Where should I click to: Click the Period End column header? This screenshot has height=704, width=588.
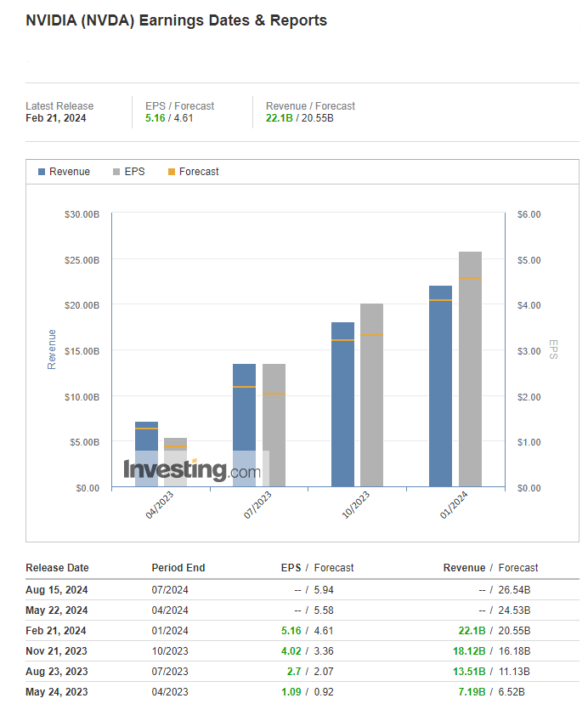pyautogui.click(x=178, y=568)
